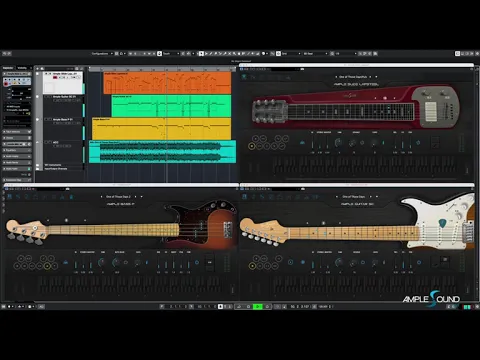The height and width of the screenshot is (360, 480).
Task: Toggle record enable on the Ample Slide track
Action: point(55,77)
